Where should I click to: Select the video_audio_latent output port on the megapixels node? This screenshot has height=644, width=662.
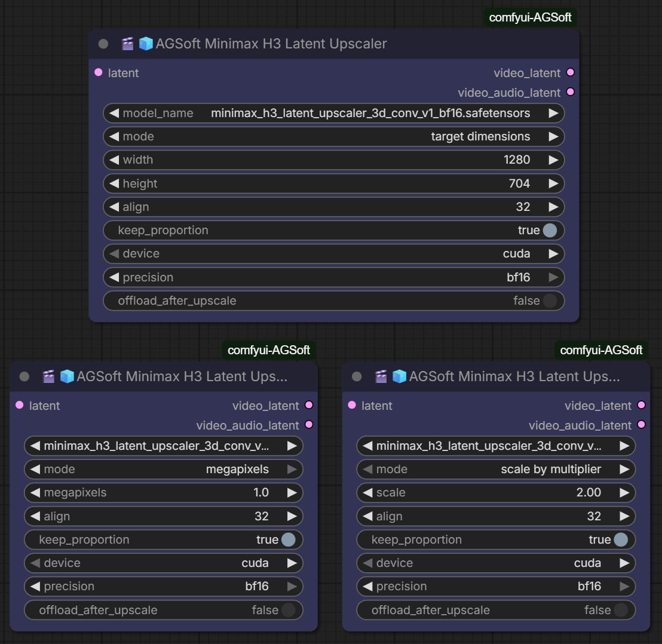point(309,425)
